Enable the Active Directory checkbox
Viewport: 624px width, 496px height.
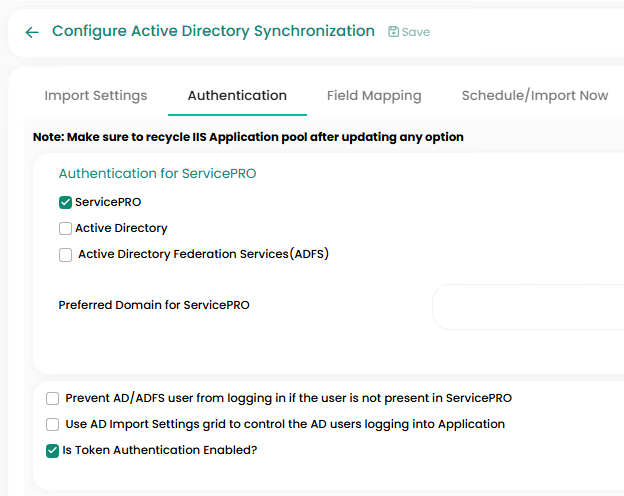[x=66, y=229]
